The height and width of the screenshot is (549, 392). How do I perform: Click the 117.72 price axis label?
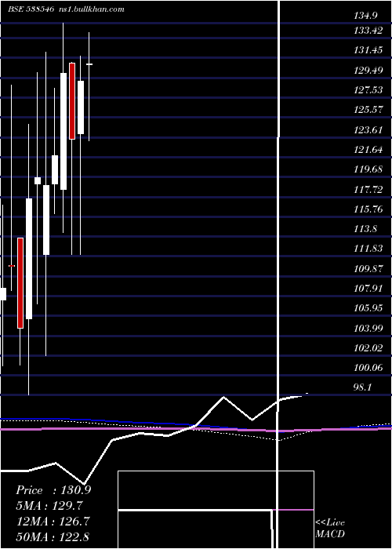[368, 190]
